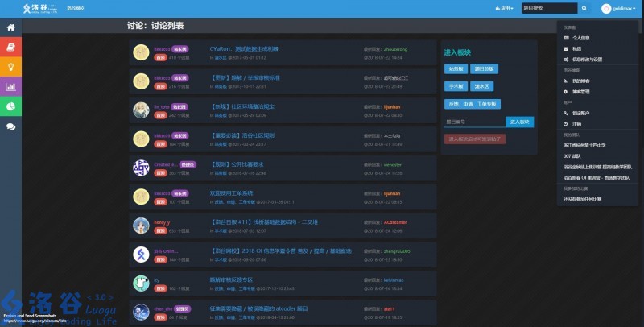Image resolution: width=644 pixels, height=327 pixels.
Task: Collapse the goldimax user menu
Action: [x=621, y=9]
